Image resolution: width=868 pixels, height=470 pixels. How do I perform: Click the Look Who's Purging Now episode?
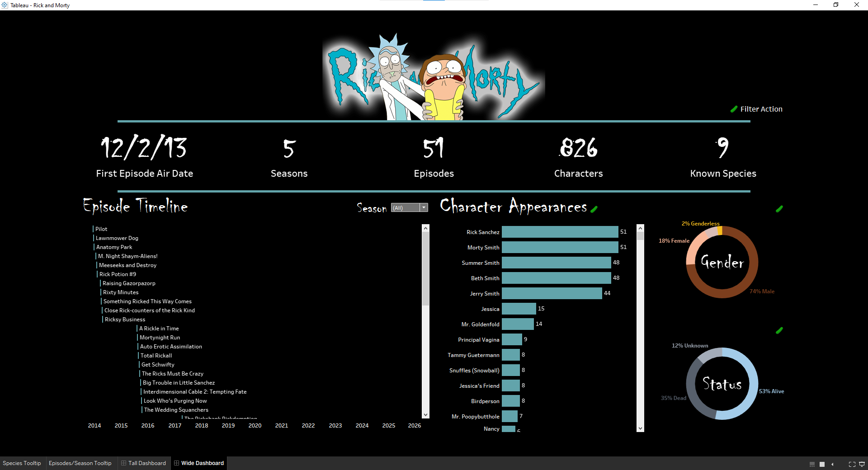pyautogui.click(x=175, y=401)
